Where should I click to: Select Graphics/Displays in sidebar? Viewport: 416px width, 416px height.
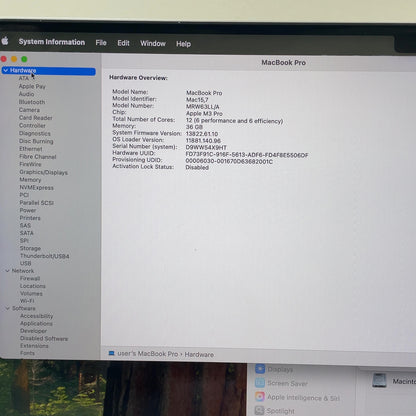[43, 172]
